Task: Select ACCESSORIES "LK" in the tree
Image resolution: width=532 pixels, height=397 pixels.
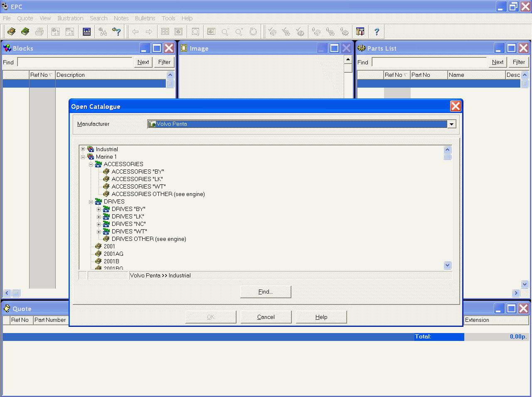Action: point(137,179)
